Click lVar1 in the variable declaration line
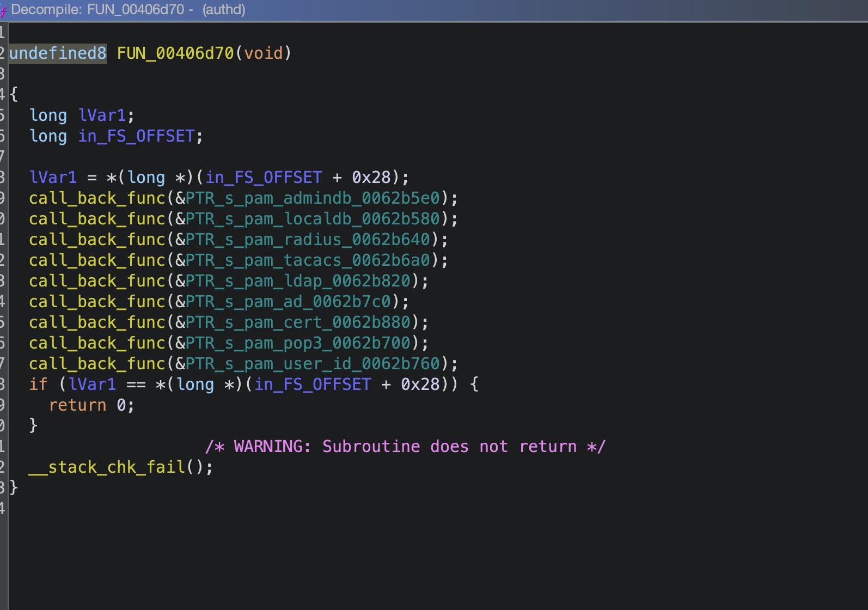Screen dimensions: 868x610 point(102,115)
